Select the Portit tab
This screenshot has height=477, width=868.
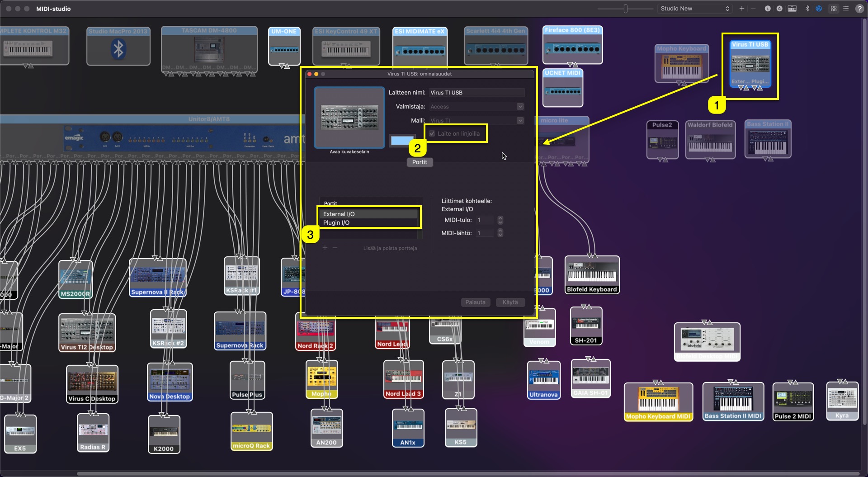[x=420, y=162]
